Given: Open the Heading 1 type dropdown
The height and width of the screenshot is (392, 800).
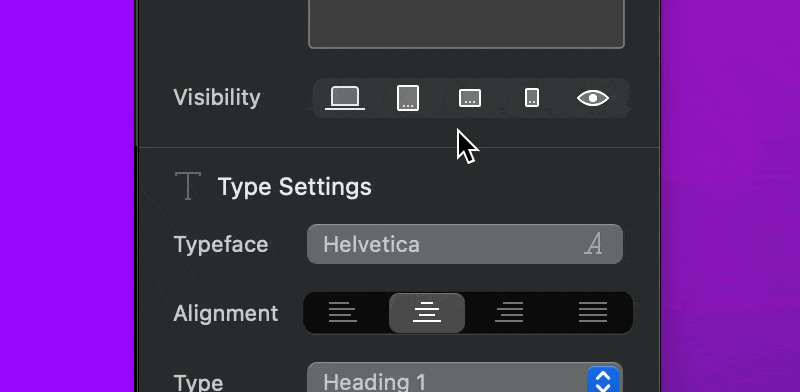Looking at the screenshot, I should [465, 378].
